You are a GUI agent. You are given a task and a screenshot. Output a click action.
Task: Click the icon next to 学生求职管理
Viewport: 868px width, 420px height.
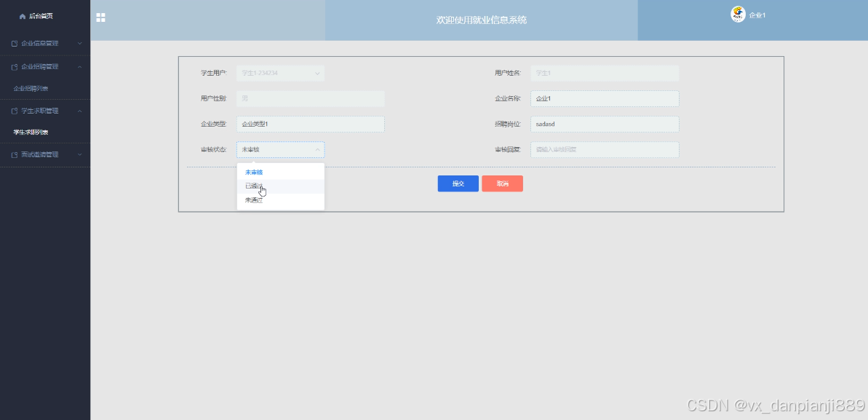pyautogui.click(x=15, y=111)
